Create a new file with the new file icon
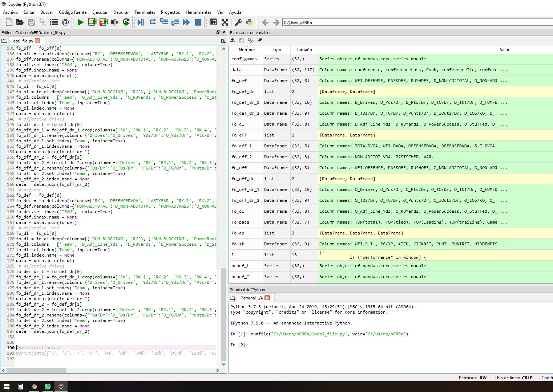 [x=9, y=22]
